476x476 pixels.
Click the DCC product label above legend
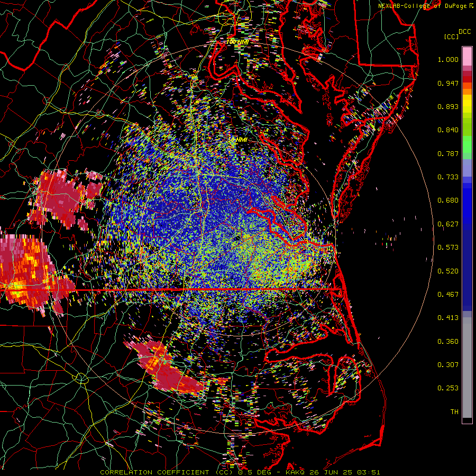(x=464, y=32)
